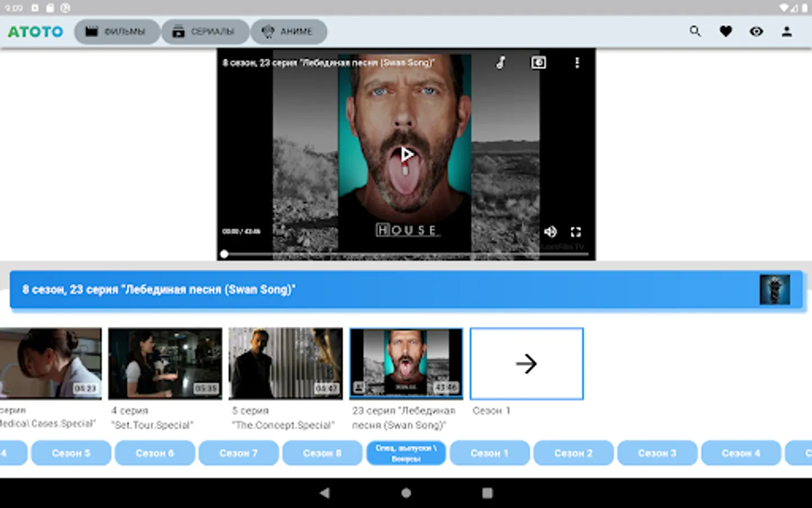Viewport: 812px width, 508px height.
Task: Play the video with center play button
Action: (406, 154)
